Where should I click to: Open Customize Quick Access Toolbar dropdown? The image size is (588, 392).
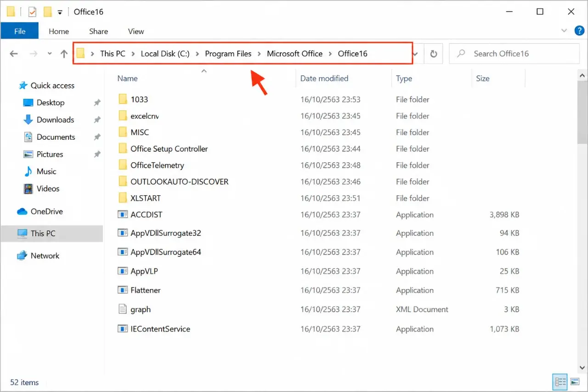coord(60,12)
